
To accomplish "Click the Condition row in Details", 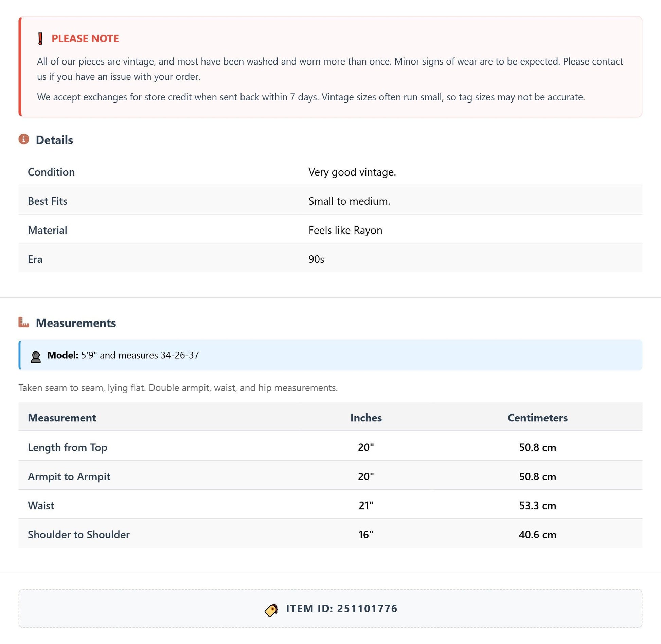I will [330, 172].
